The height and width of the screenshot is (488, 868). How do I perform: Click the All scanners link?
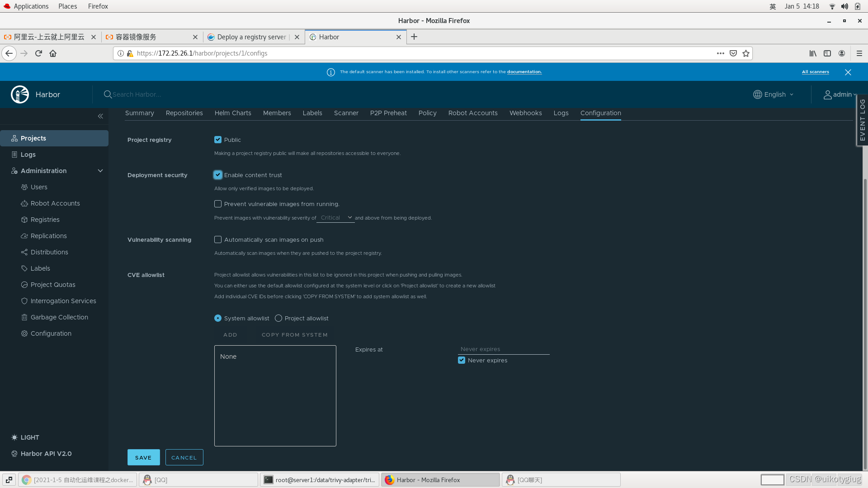(x=816, y=72)
